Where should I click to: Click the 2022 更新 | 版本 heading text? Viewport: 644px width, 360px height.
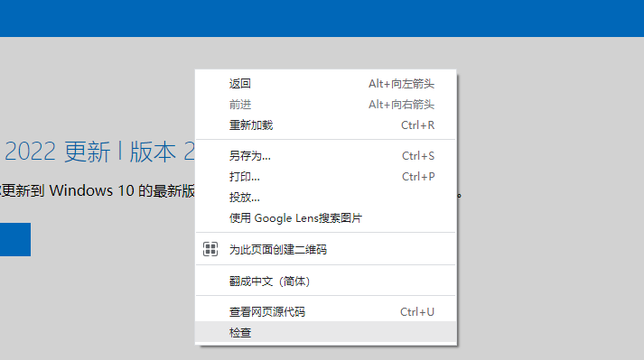tap(99, 152)
